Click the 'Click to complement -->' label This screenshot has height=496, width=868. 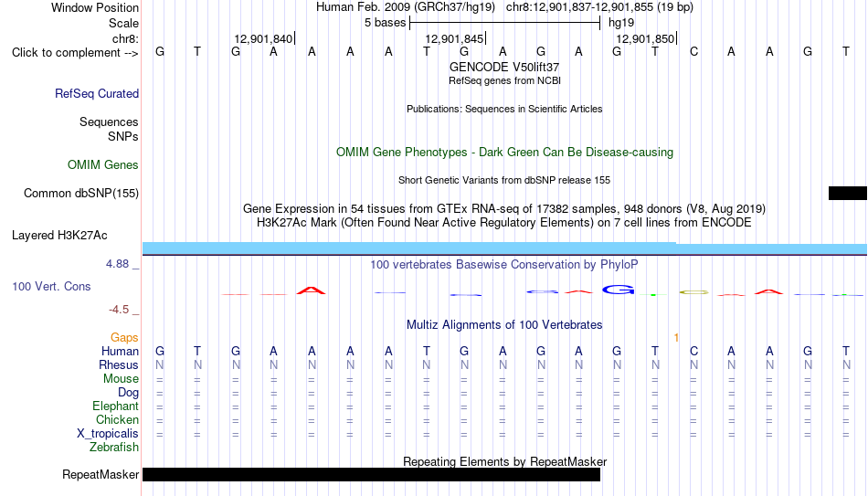pyautogui.click(x=75, y=53)
